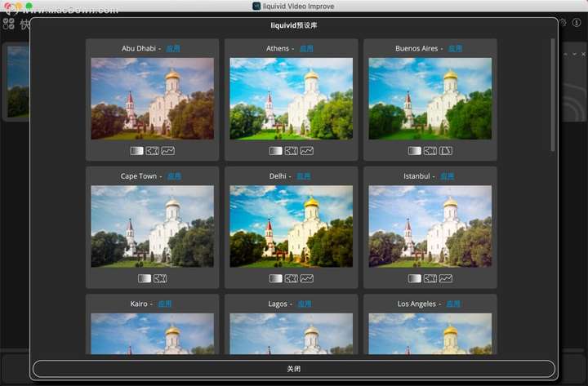Apply the Cape Town preset via 应用 link
The width and height of the screenshot is (588, 386).
[x=174, y=176]
